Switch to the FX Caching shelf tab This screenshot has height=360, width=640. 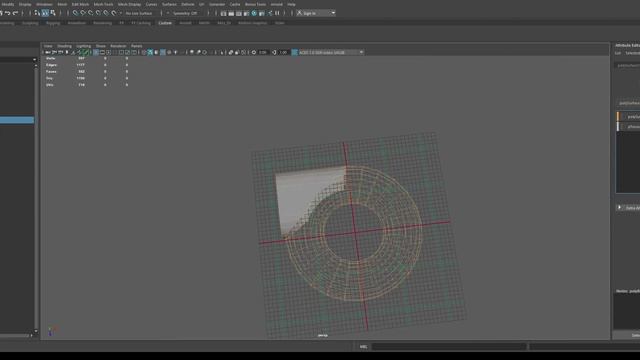point(141,23)
